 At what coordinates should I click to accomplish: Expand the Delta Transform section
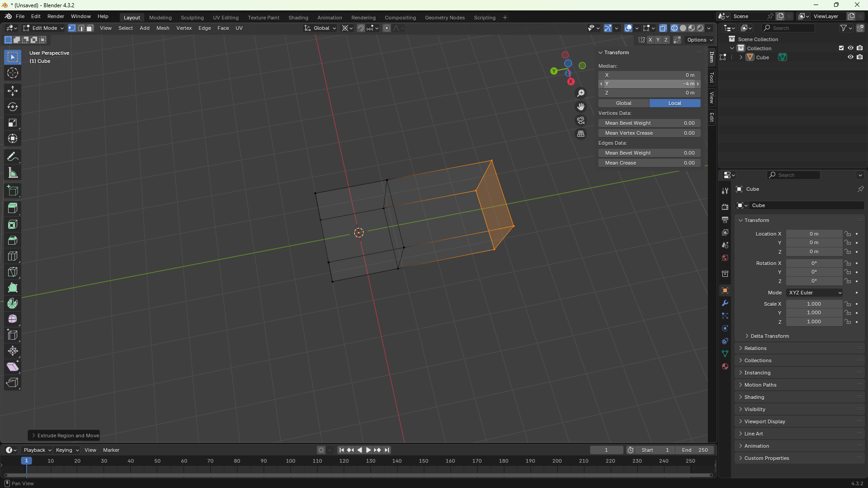pyautogui.click(x=769, y=336)
